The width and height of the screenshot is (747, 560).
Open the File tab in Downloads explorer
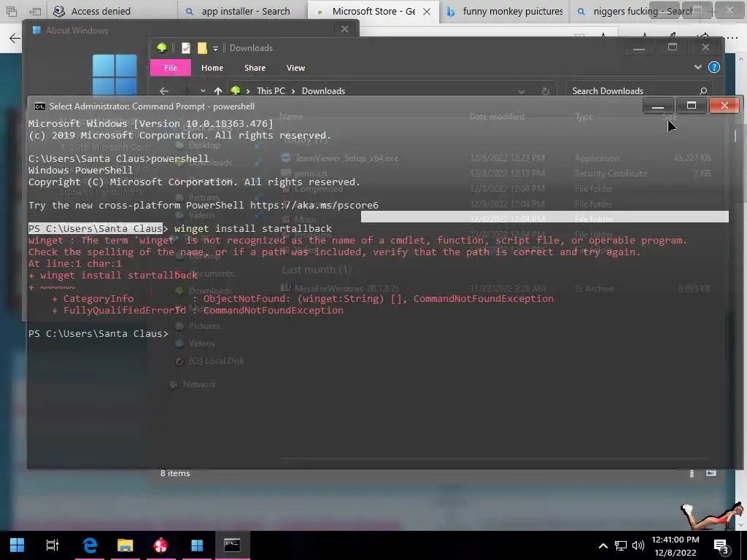coord(171,68)
